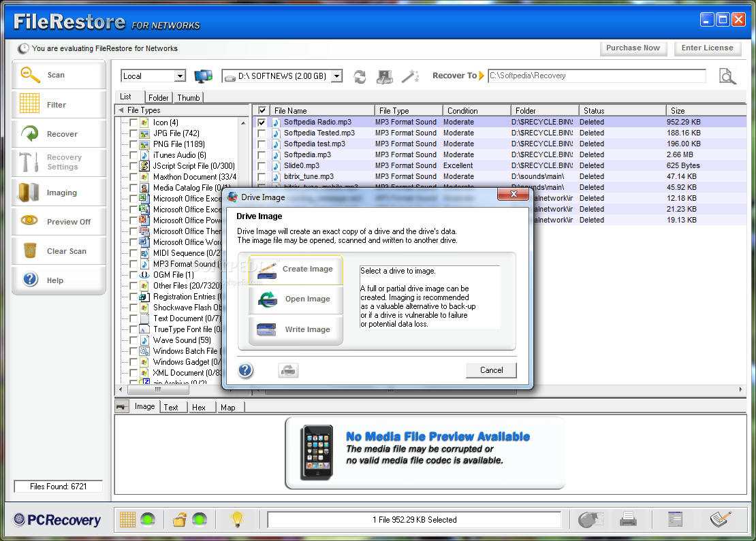Screen dimensions: 756x541
Task: Click the Enter License button
Action: (708, 48)
